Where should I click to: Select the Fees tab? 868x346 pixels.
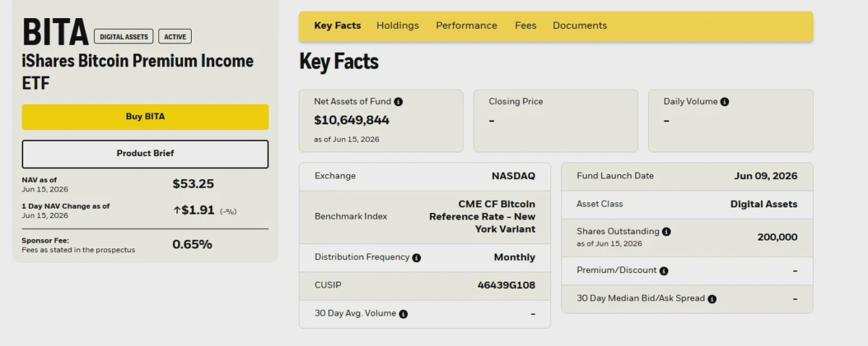pos(526,25)
